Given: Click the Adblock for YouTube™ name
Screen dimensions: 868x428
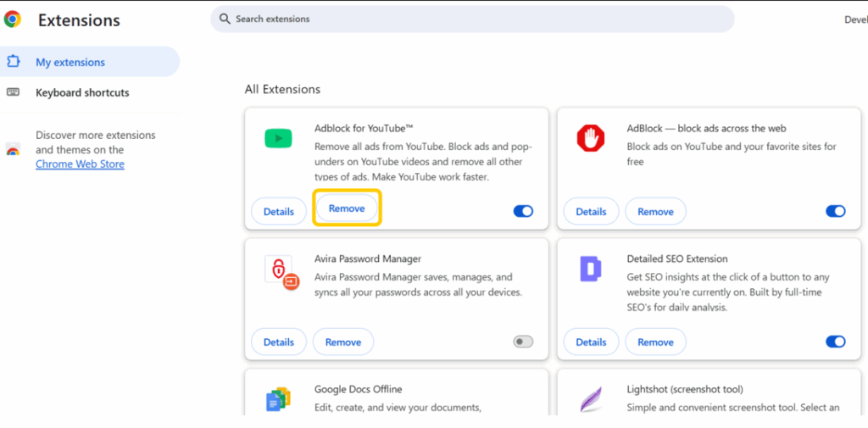Looking at the screenshot, I should [364, 128].
